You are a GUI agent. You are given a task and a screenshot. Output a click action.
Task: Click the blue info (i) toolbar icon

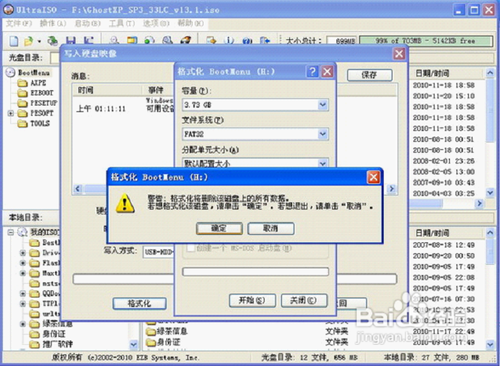pyautogui.click(x=229, y=41)
